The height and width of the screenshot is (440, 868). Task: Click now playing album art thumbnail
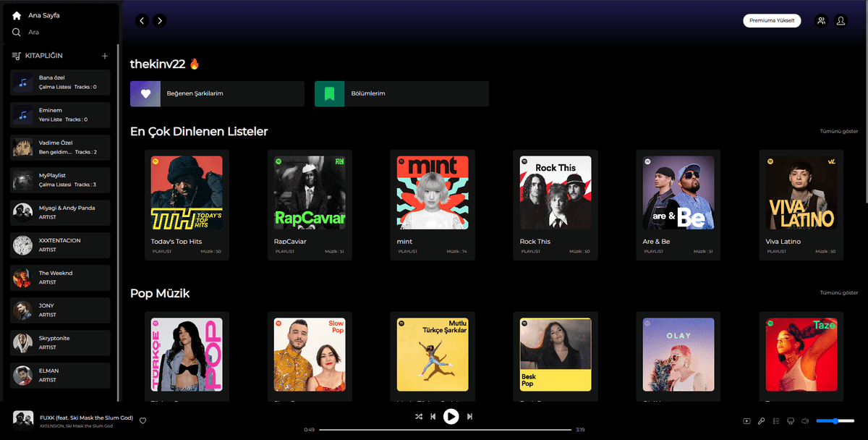[23, 420]
